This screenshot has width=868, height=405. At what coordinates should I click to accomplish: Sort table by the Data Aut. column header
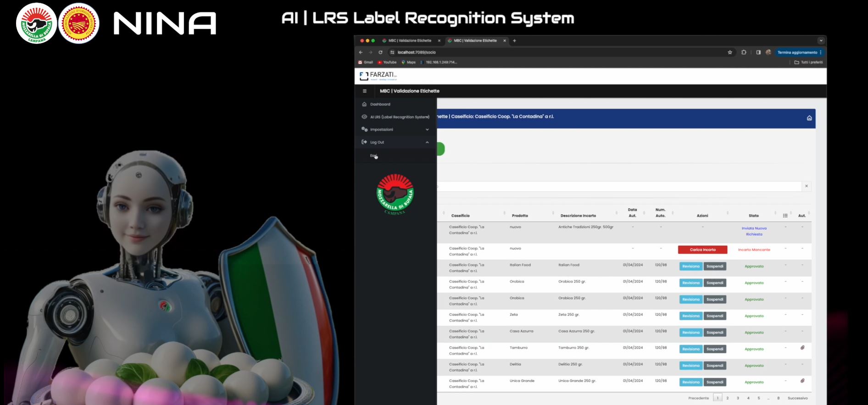632,212
